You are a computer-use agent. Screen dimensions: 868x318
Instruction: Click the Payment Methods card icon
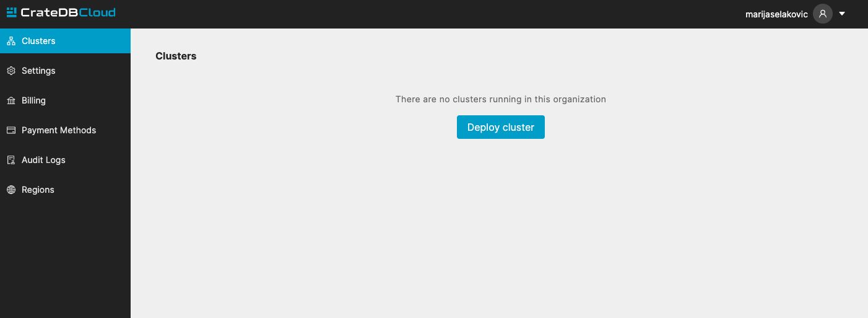click(x=11, y=130)
